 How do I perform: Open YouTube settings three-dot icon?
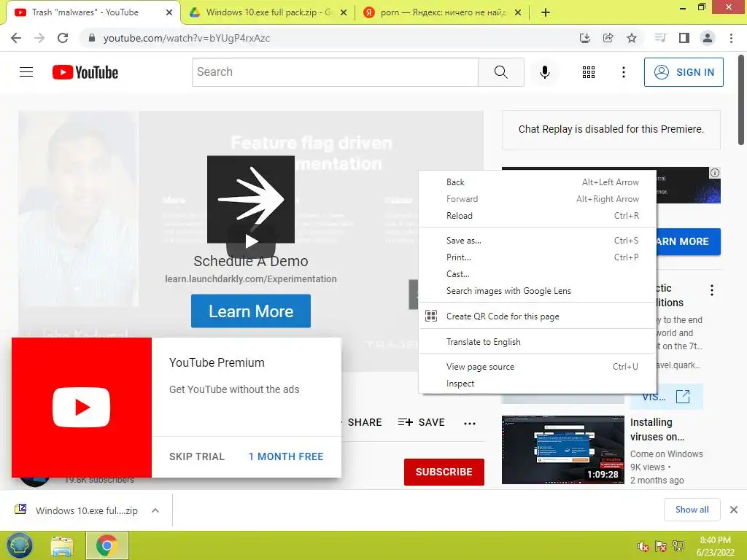pyautogui.click(x=624, y=72)
